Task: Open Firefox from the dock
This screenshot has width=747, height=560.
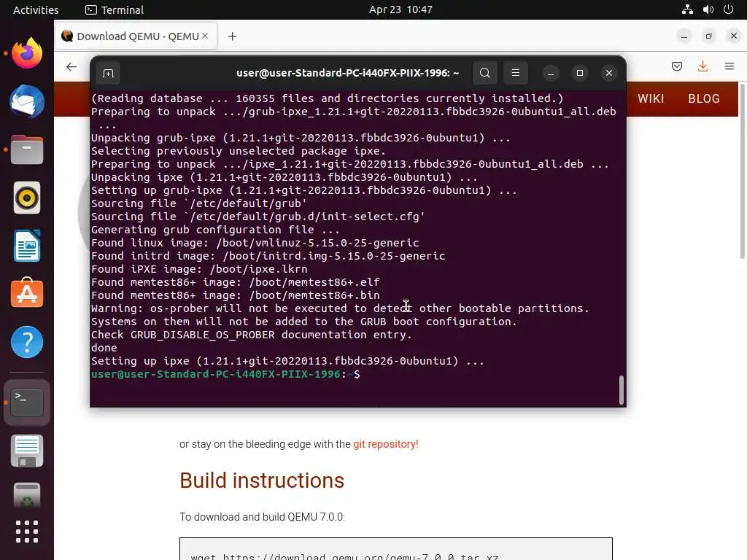Action: (27, 53)
